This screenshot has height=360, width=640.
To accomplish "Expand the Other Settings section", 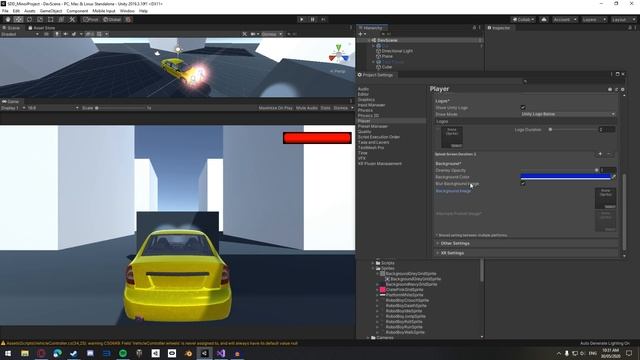I will (527, 243).
